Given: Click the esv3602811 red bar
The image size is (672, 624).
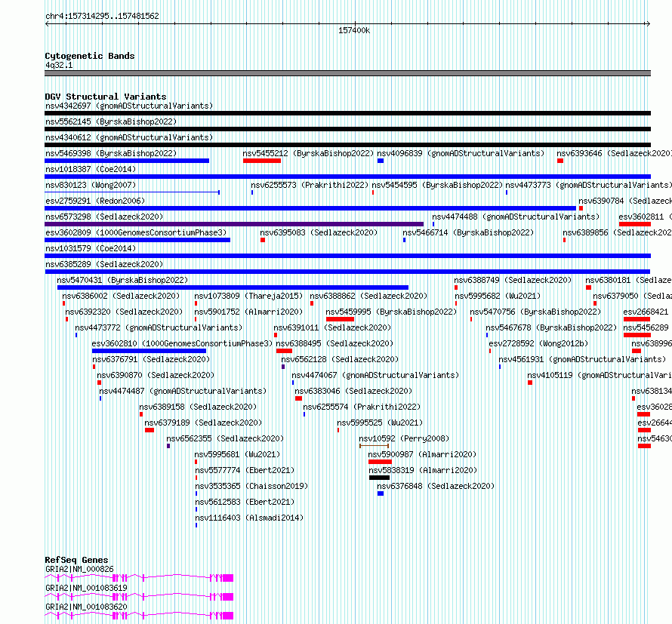Looking at the screenshot, I should [635, 224].
